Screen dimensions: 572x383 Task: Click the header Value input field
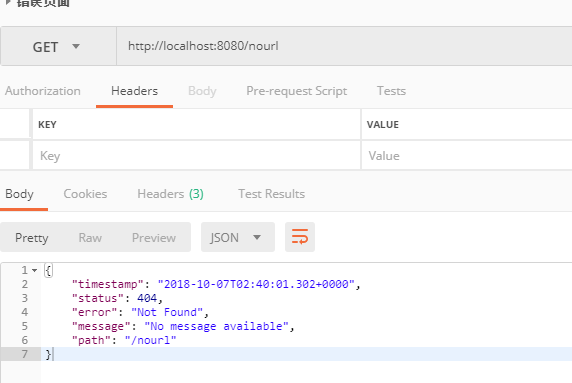pyautogui.click(x=467, y=156)
